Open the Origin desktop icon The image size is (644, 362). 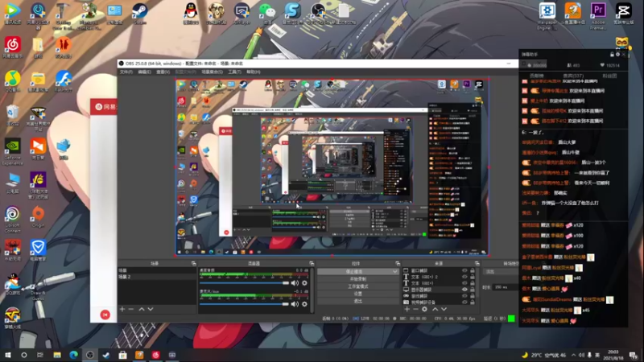click(38, 217)
